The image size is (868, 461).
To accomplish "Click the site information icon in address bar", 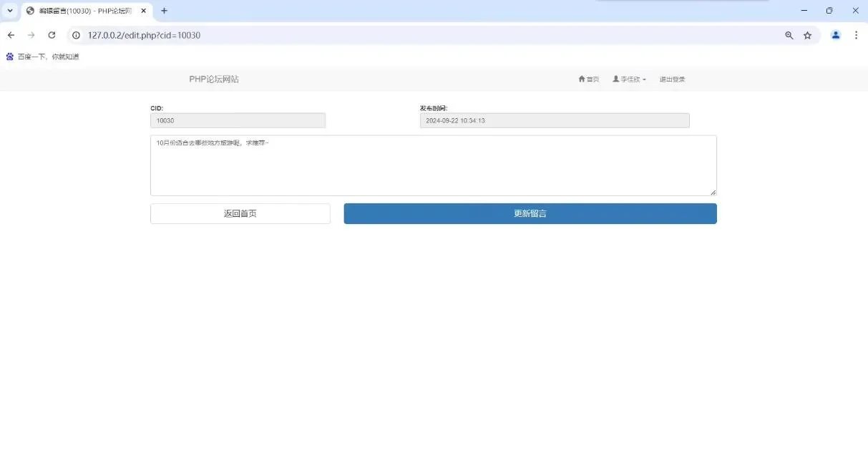I will click(x=76, y=34).
